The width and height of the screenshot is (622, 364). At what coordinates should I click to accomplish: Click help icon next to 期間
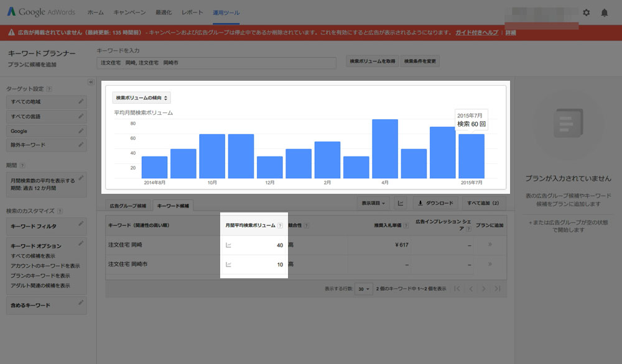tap(22, 165)
